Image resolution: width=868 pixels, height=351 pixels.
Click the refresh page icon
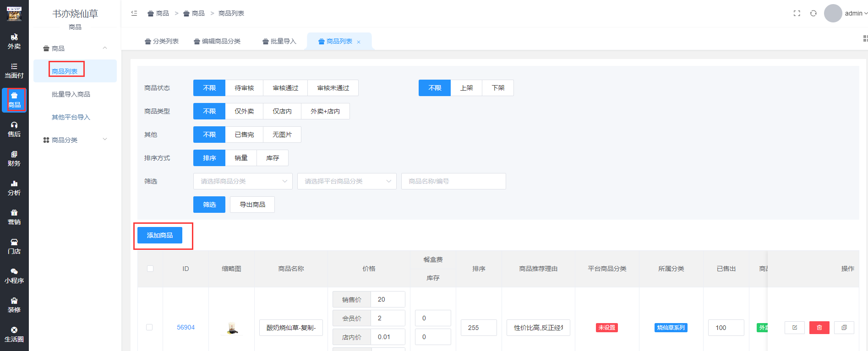coord(813,13)
